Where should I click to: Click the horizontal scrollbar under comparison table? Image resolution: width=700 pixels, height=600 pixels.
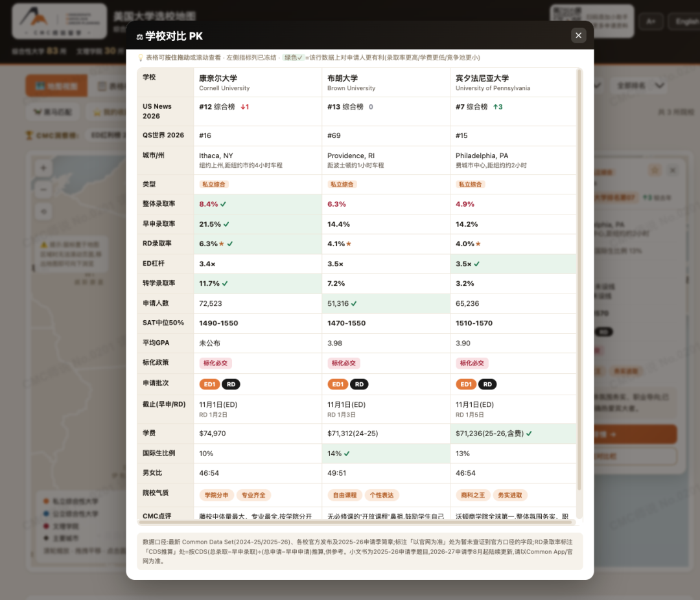(356, 522)
